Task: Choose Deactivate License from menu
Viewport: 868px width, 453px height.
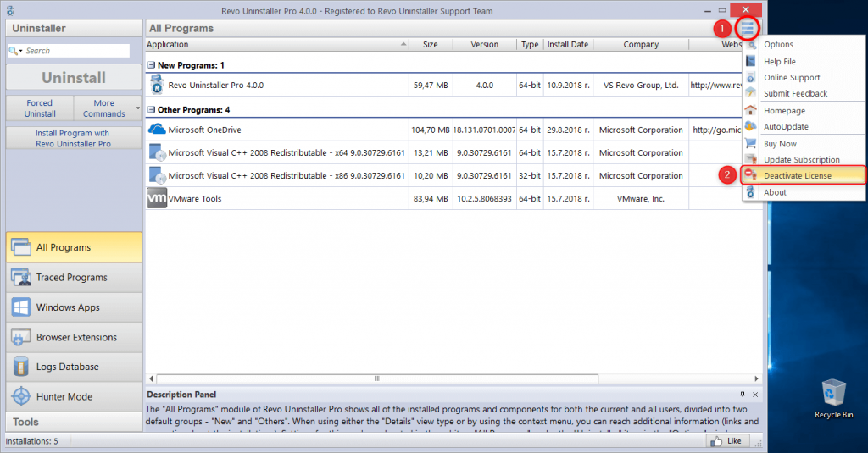Action: tap(797, 175)
